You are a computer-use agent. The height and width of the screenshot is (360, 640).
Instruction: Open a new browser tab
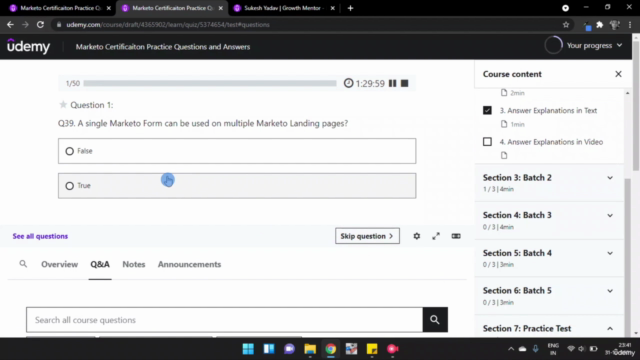click(x=350, y=8)
